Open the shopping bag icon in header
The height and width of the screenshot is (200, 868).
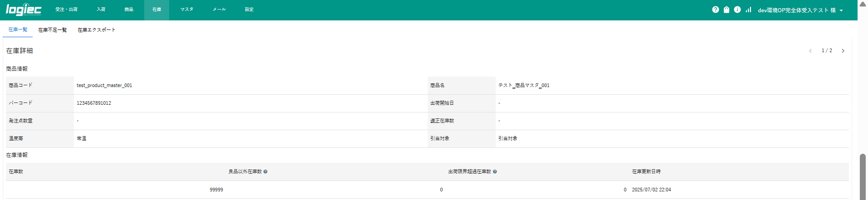pos(726,10)
